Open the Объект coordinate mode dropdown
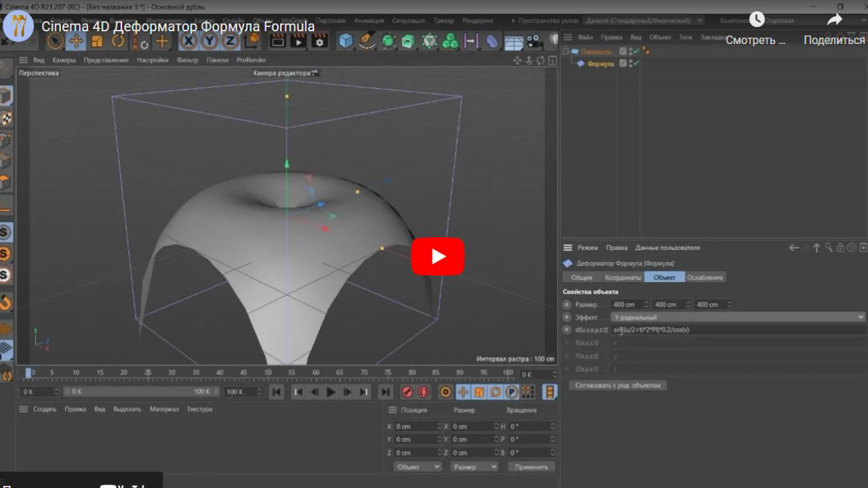 coord(418,467)
